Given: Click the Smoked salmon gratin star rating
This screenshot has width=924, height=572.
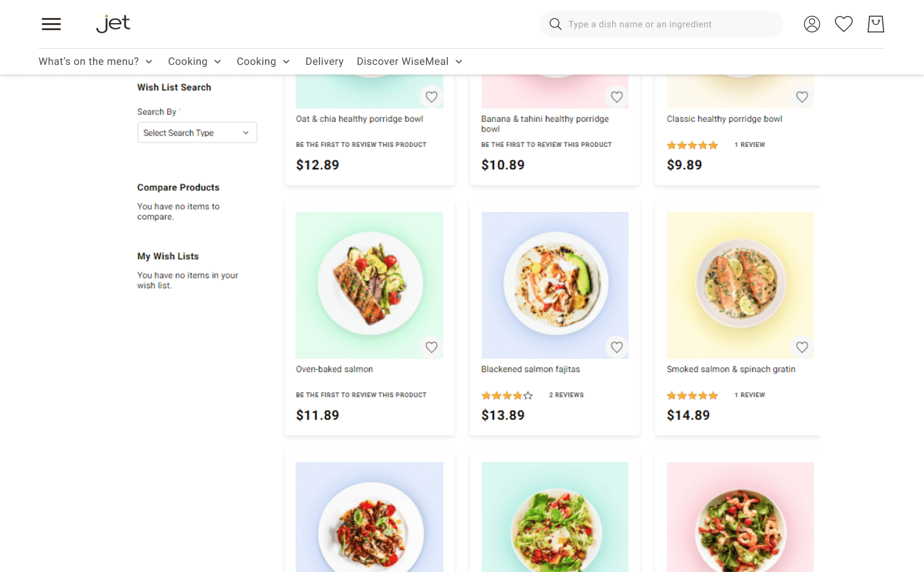Looking at the screenshot, I should click(692, 395).
